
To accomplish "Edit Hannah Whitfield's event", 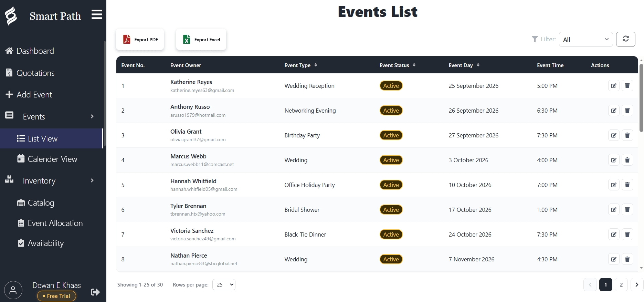I will pyautogui.click(x=613, y=185).
